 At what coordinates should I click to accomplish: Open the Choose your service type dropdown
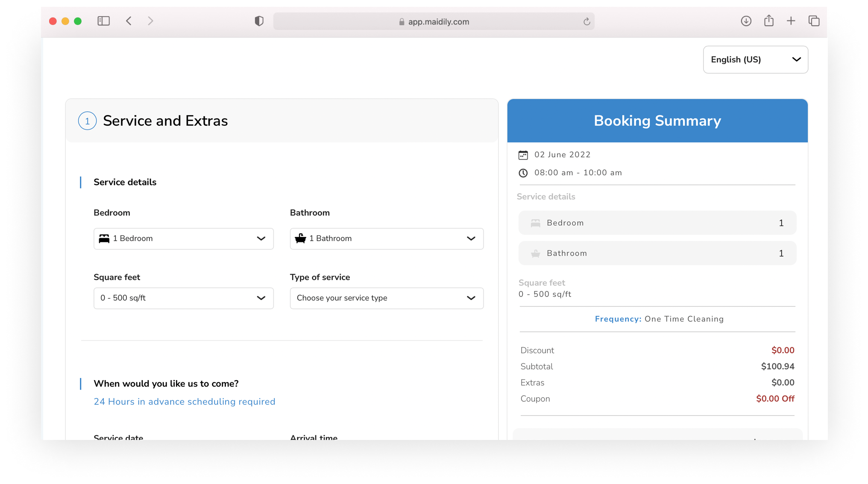point(386,298)
